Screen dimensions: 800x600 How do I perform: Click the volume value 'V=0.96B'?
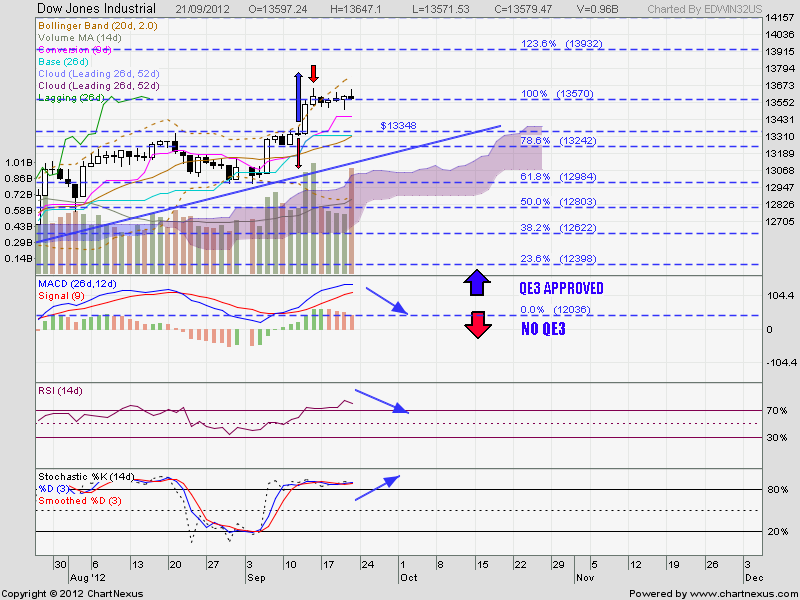click(x=597, y=9)
